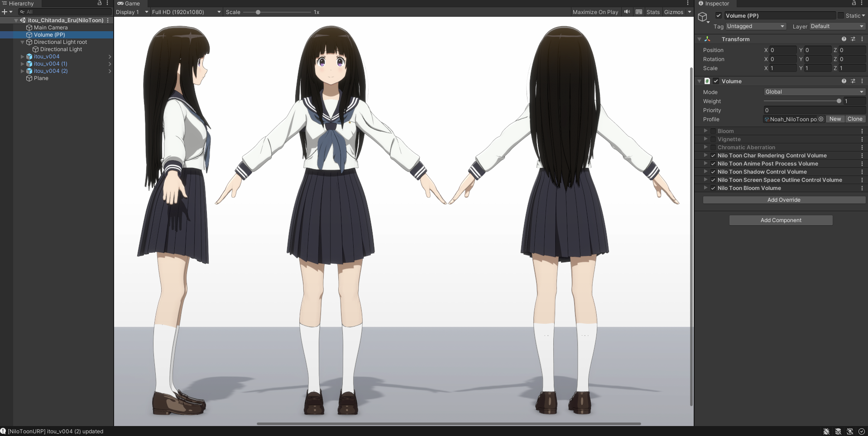The height and width of the screenshot is (436, 868).
Task: Collapse the Directional Light root tree item
Action: point(22,42)
